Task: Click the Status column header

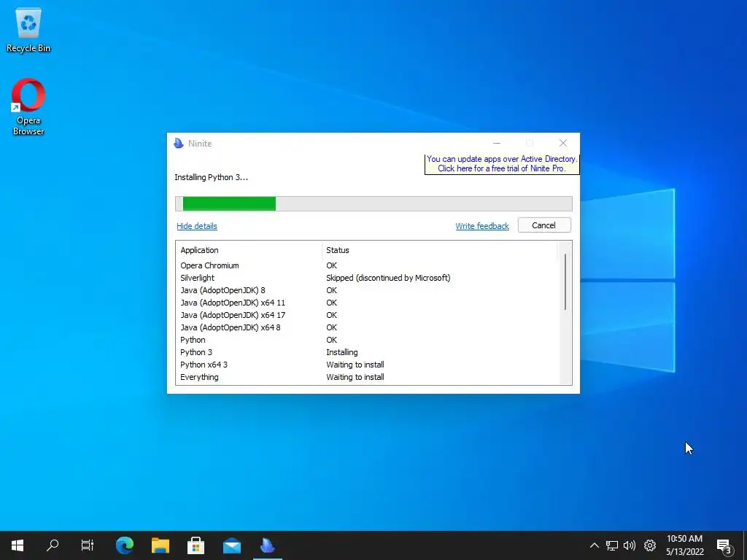Action: tap(439, 250)
